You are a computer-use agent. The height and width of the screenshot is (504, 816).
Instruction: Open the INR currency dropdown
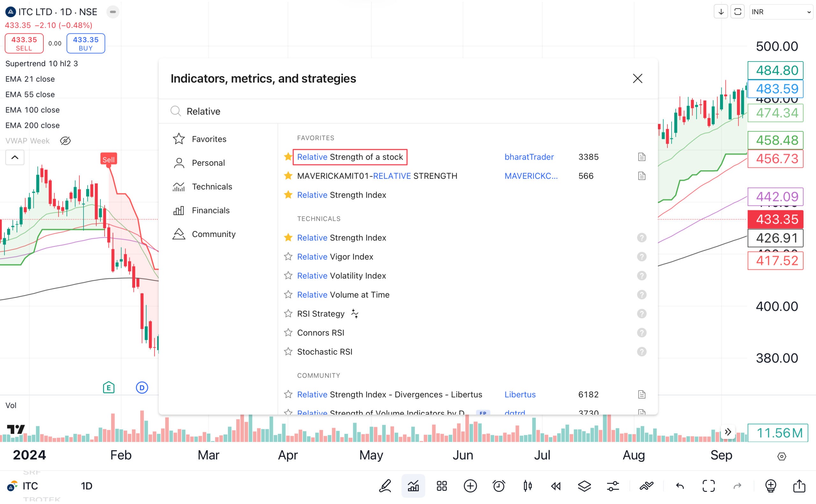[x=780, y=12]
